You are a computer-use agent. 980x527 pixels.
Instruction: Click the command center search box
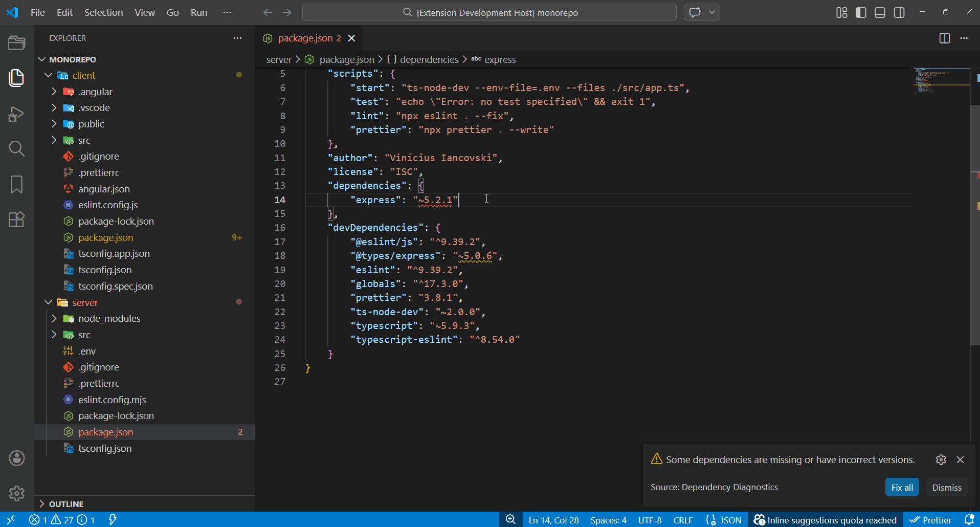tap(489, 12)
